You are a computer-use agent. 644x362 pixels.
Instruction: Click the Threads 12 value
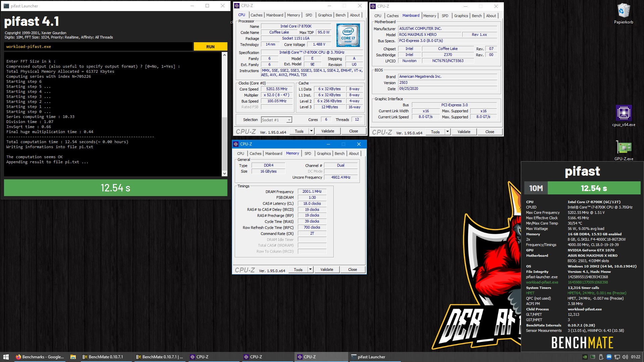pos(357,120)
